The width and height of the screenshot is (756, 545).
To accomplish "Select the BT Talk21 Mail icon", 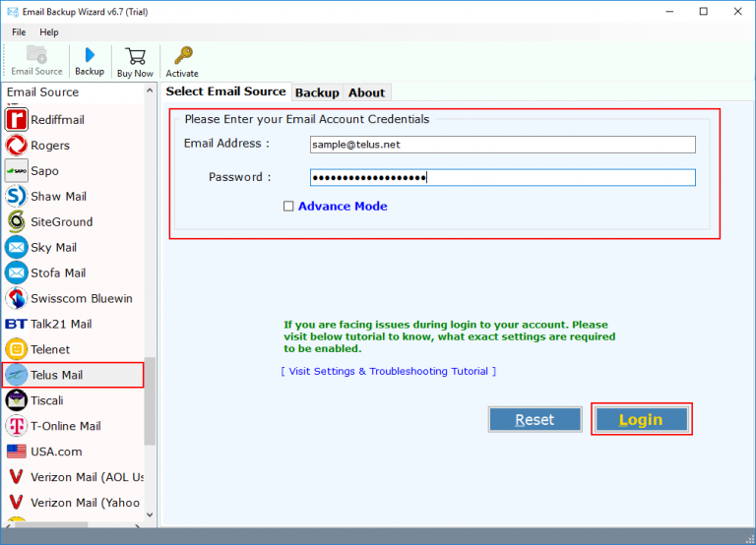I will pyautogui.click(x=17, y=324).
